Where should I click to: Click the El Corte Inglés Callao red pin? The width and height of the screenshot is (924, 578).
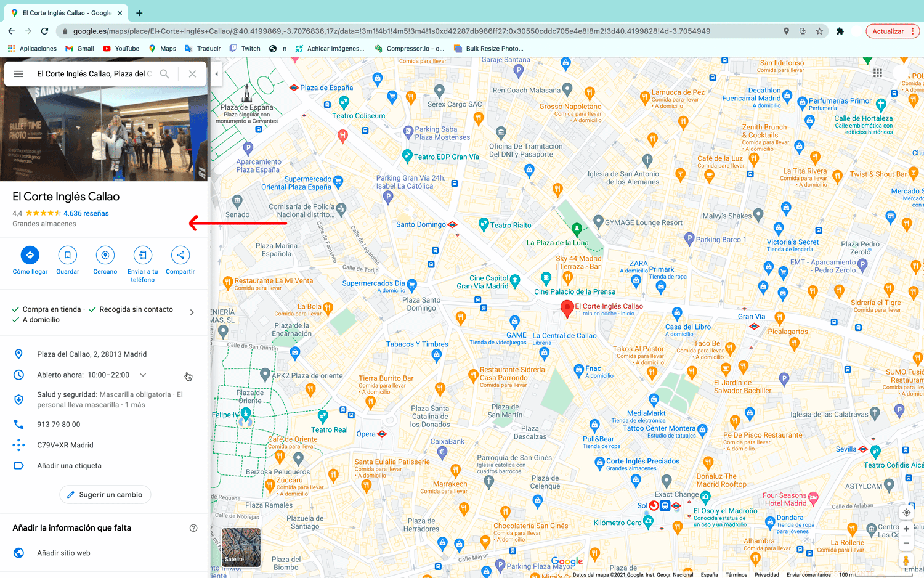point(567,309)
